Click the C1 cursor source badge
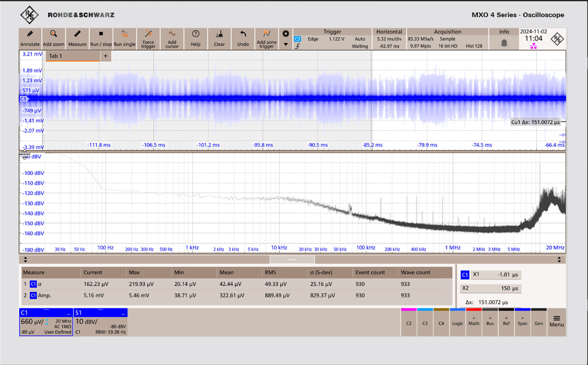The image size is (588, 365). (x=465, y=275)
